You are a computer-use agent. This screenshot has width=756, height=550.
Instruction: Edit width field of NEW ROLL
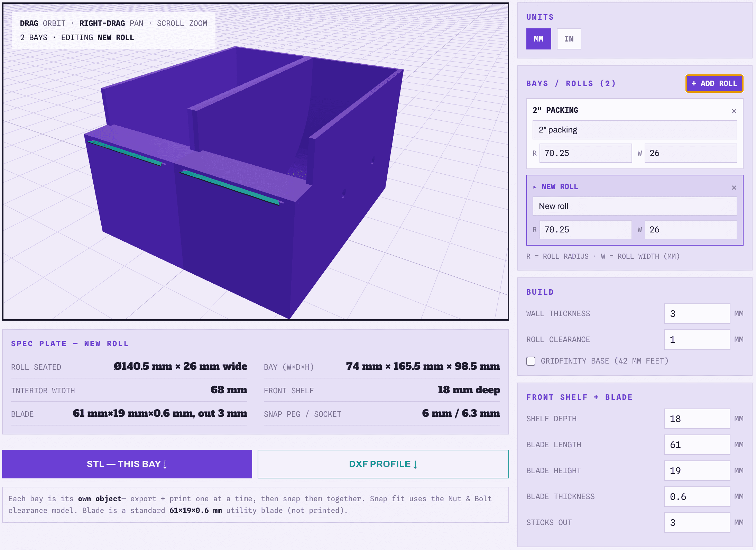[691, 230]
